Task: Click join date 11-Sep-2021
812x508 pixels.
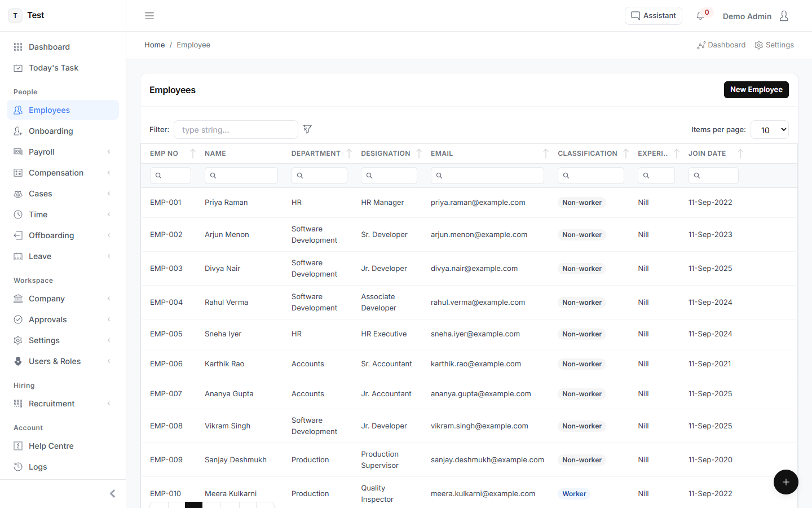Action: pos(710,364)
